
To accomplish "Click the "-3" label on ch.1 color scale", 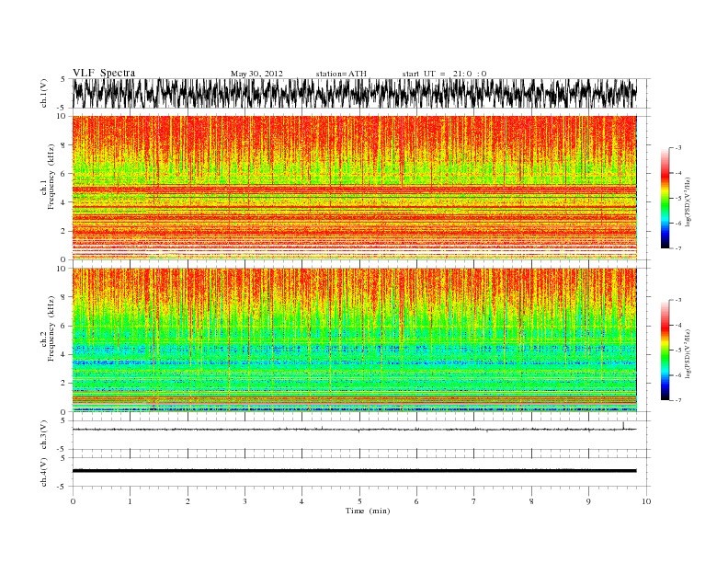I will [677, 148].
